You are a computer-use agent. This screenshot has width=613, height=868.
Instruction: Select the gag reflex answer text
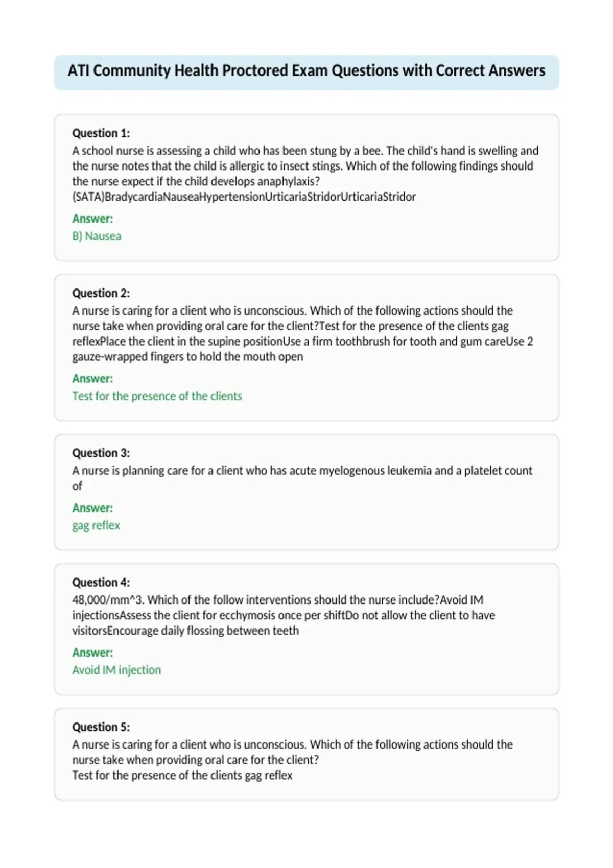pos(96,525)
